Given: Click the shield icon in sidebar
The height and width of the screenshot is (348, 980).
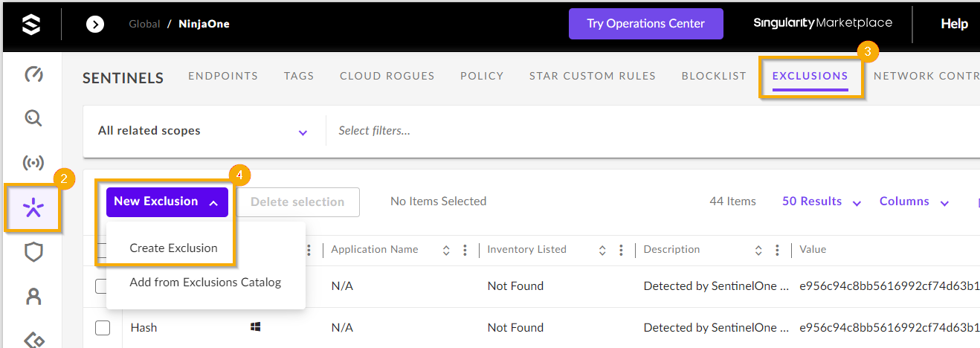Looking at the screenshot, I should [x=33, y=253].
